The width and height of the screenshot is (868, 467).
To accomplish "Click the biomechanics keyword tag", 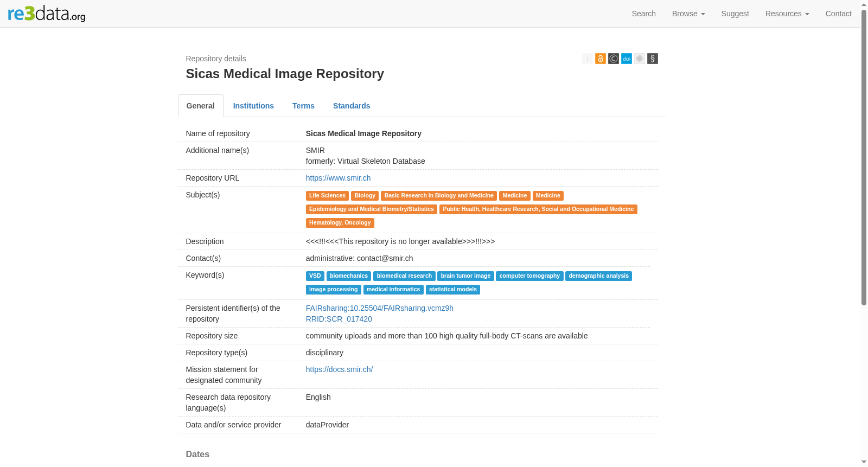I will tap(349, 276).
